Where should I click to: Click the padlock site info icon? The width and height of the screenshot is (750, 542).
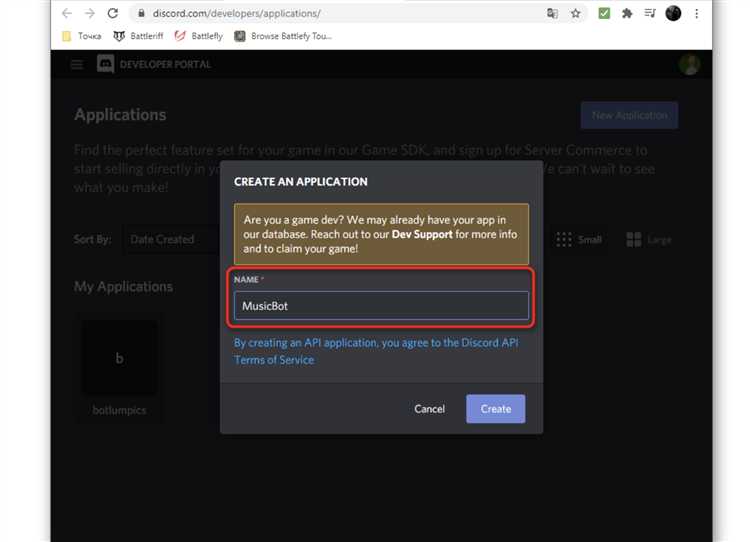pyautogui.click(x=141, y=13)
